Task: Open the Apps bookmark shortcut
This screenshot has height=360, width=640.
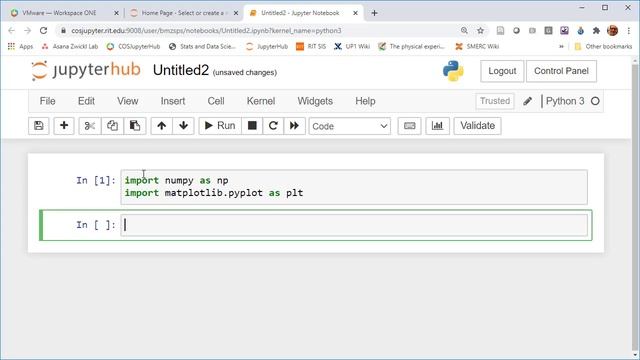Action: pyautogui.click(x=20, y=47)
